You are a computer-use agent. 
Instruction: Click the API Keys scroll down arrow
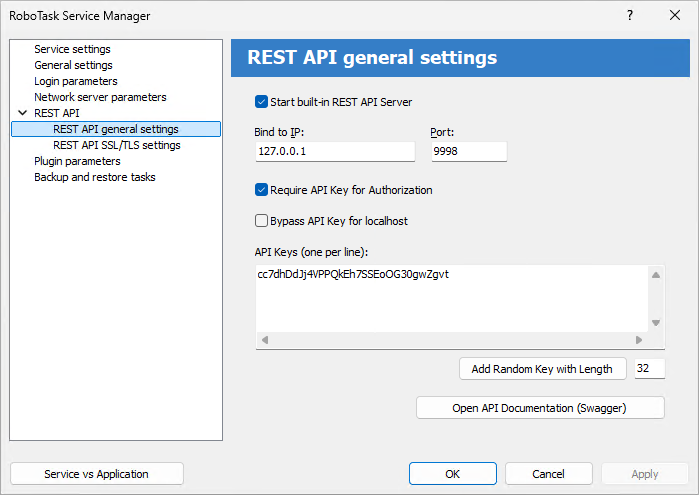click(656, 322)
